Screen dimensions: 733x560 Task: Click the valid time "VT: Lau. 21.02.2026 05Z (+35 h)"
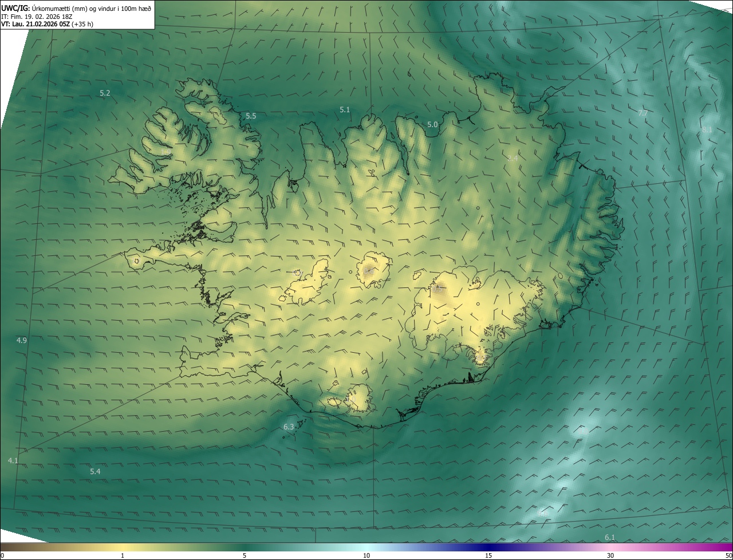[x=48, y=24]
